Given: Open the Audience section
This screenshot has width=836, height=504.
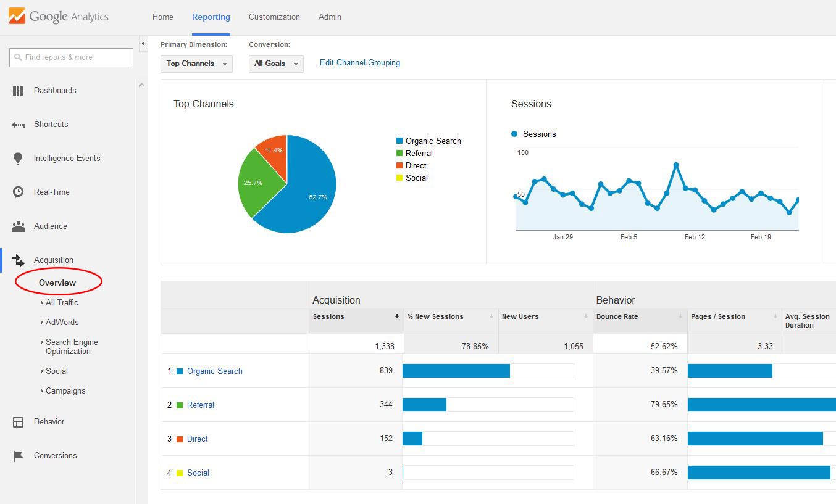Looking at the screenshot, I should pos(50,226).
